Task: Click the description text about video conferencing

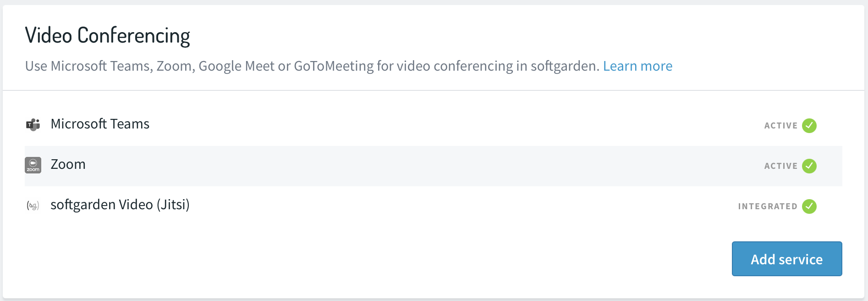Action: tap(312, 66)
